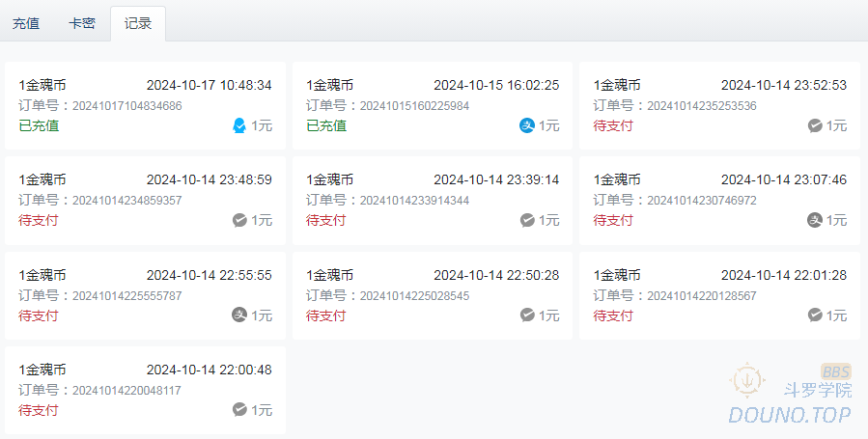Image resolution: width=868 pixels, height=439 pixels.
Task: Click gray Alipay icon on 23:07:46 order
Action: point(815,220)
